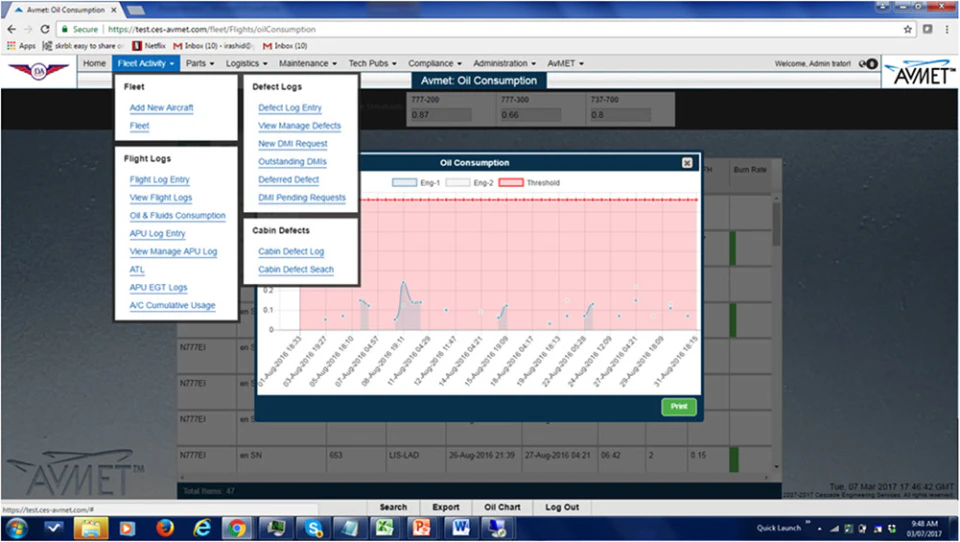Open Word from the taskbar
This screenshot has width=960, height=542.
click(x=460, y=528)
